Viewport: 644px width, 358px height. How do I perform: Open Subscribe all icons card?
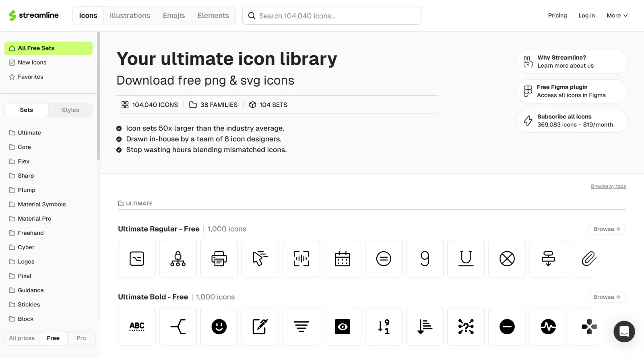tap(572, 121)
